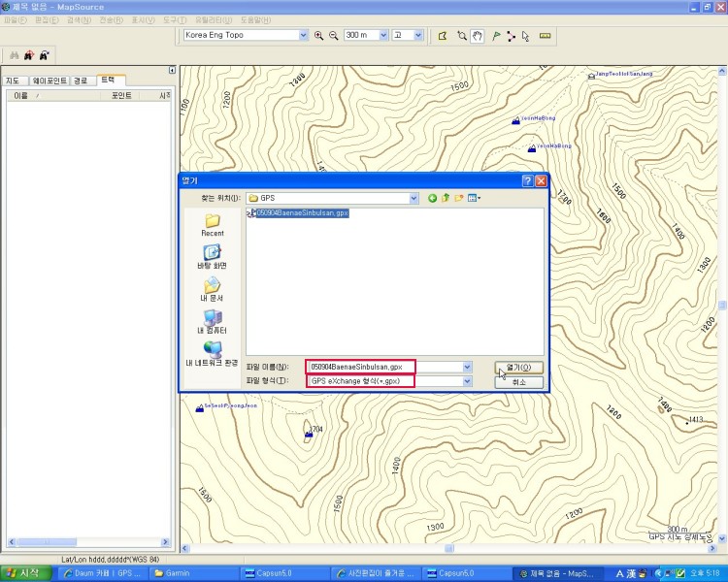Click the 1704 summit marker on map

(x=309, y=434)
